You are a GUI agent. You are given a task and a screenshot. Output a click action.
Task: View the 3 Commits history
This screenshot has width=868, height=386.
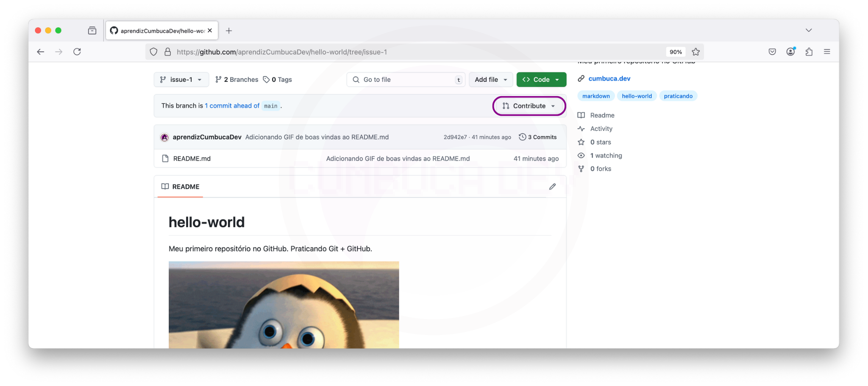point(538,137)
